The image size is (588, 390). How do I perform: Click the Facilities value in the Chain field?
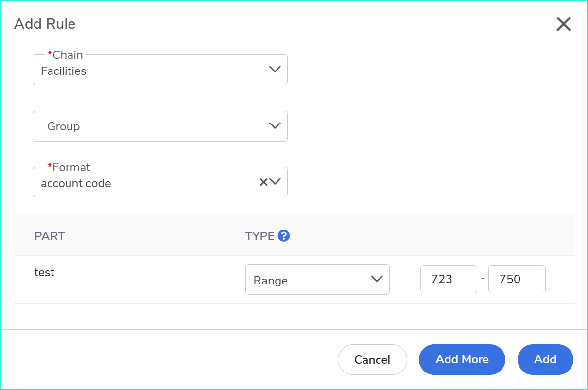(x=64, y=71)
